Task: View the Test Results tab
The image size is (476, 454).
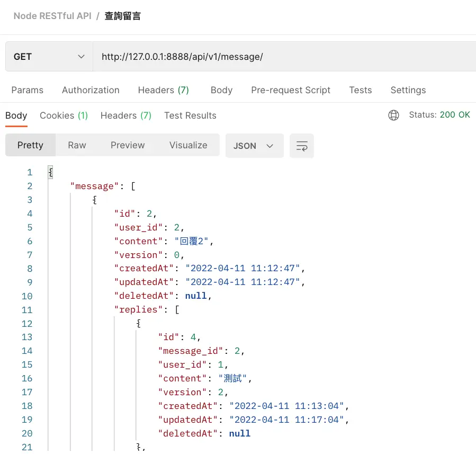Action: point(190,115)
